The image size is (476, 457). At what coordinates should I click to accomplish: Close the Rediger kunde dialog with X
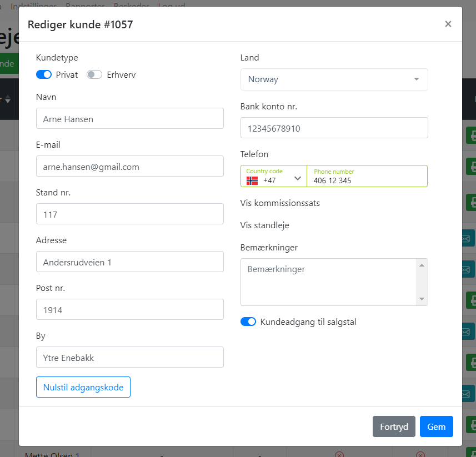(x=448, y=24)
